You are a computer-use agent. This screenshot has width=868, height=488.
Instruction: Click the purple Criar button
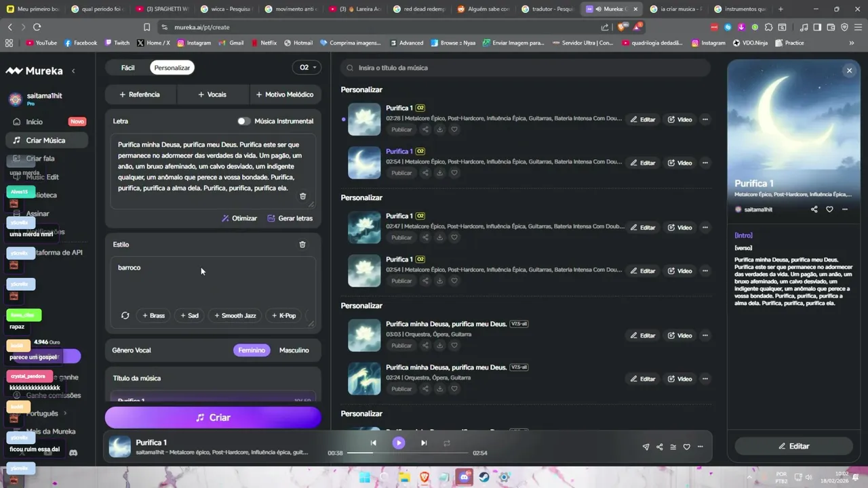[213, 418]
